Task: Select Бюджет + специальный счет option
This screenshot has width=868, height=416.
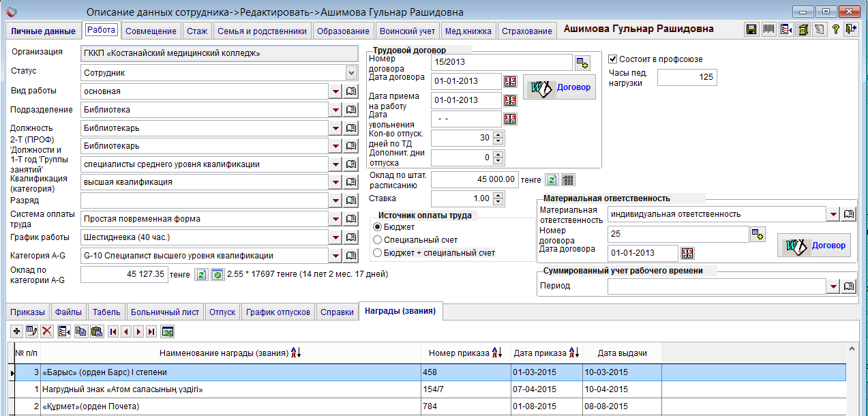Action: click(x=377, y=252)
